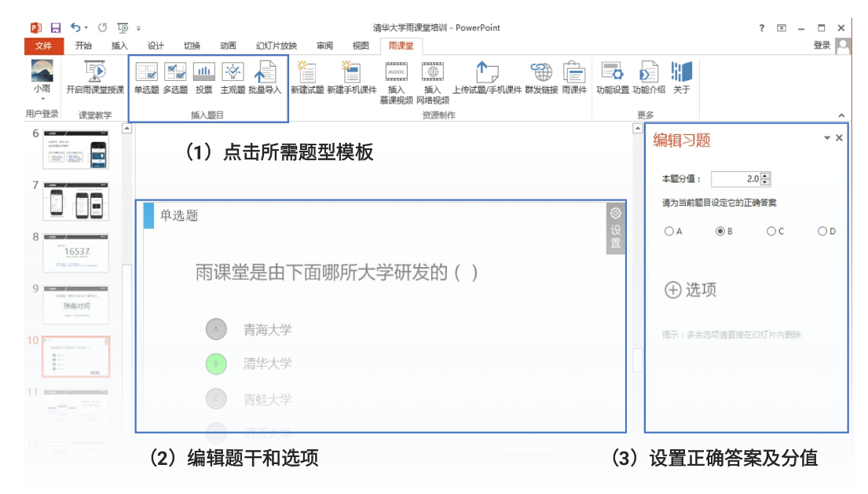The image size is (868, 494).
Task: Switch to the 视图 view tab
Action: coord(361,46)
